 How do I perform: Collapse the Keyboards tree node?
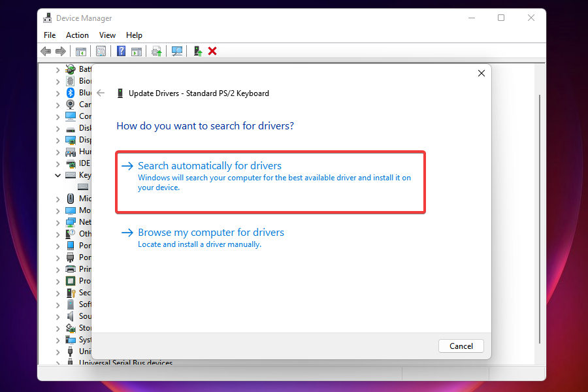coord(57,175)
